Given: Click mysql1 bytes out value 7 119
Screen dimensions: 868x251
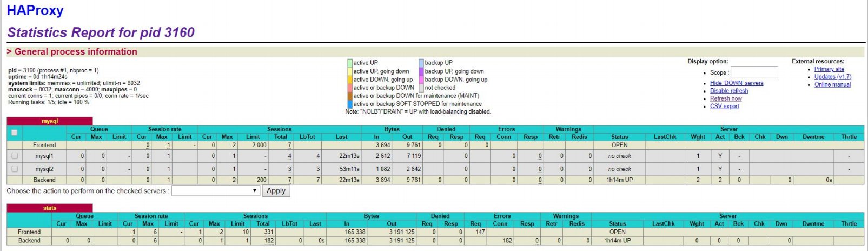Looking at the screenshot, I should [x=414, y=156].
